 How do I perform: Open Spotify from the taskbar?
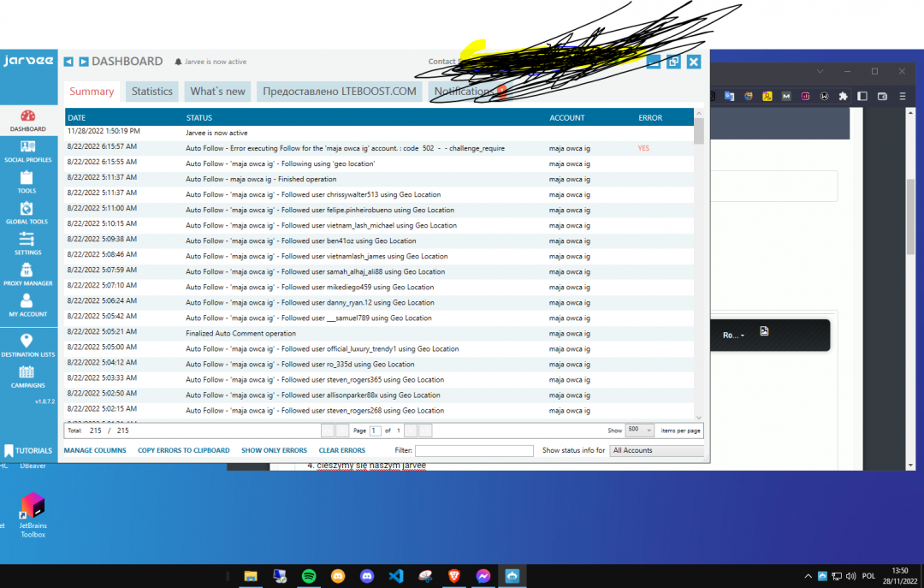click(309, 576)
